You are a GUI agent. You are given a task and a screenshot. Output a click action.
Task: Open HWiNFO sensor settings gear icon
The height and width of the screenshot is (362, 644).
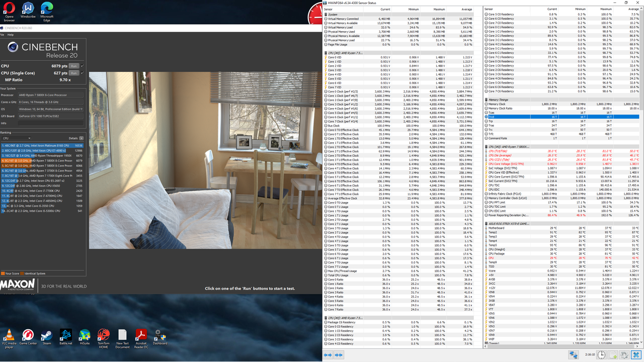point(624,355)
